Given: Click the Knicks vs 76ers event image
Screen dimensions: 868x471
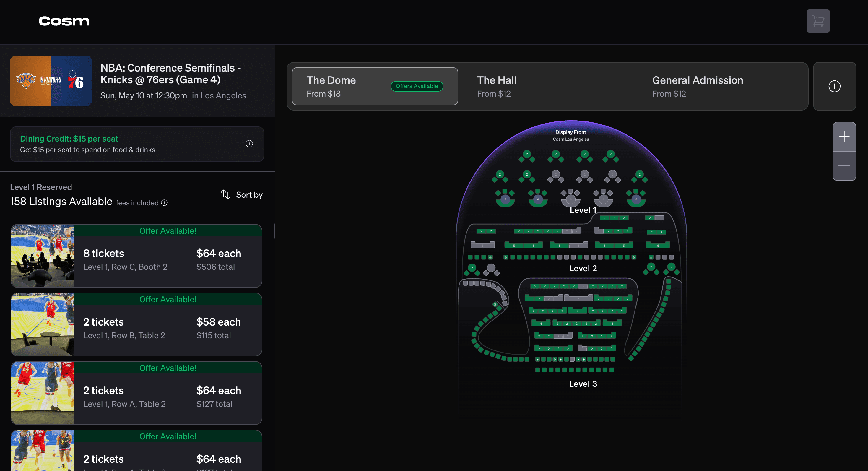Looking at the screenshot, I should (51, 81).
